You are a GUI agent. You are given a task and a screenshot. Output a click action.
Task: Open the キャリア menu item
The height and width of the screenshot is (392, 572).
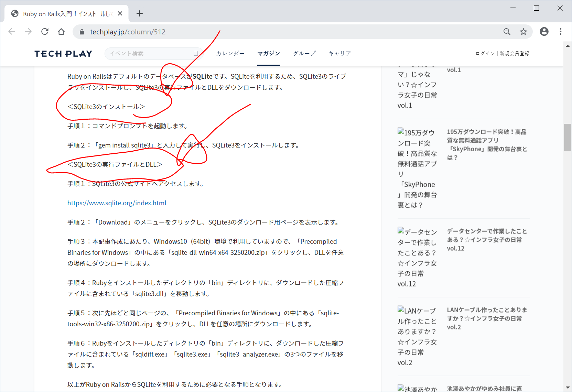tap(339, 53)
